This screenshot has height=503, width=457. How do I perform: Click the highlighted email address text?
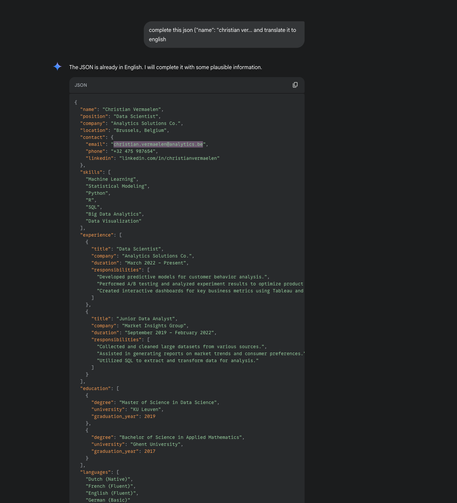click(158, 144)
